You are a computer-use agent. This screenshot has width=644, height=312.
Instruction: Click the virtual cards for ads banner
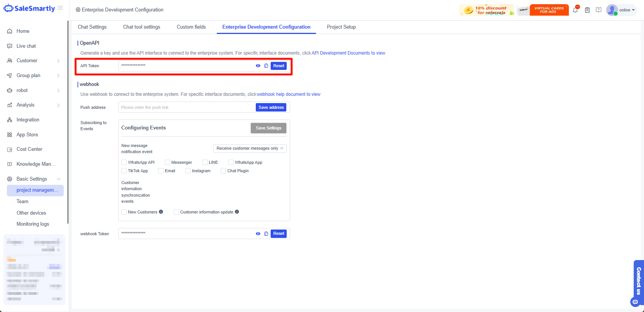549,10
